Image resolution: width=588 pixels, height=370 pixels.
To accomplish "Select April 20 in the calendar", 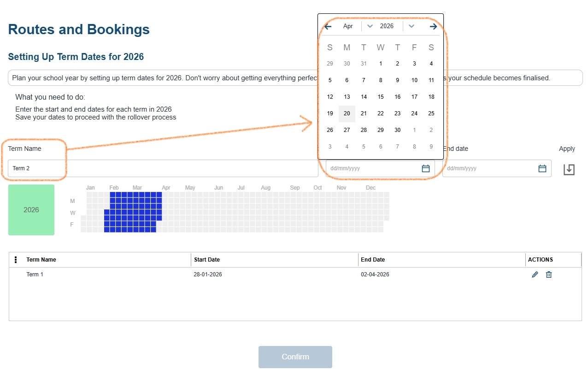I will [347, 113].
